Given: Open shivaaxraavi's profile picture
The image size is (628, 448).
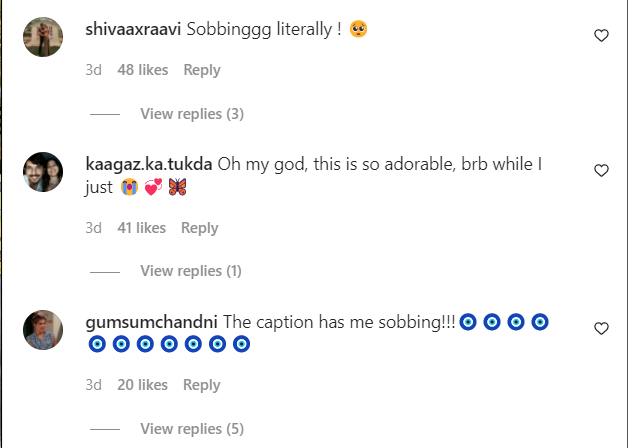Looking at the screenshot, I should coord(44,37).
